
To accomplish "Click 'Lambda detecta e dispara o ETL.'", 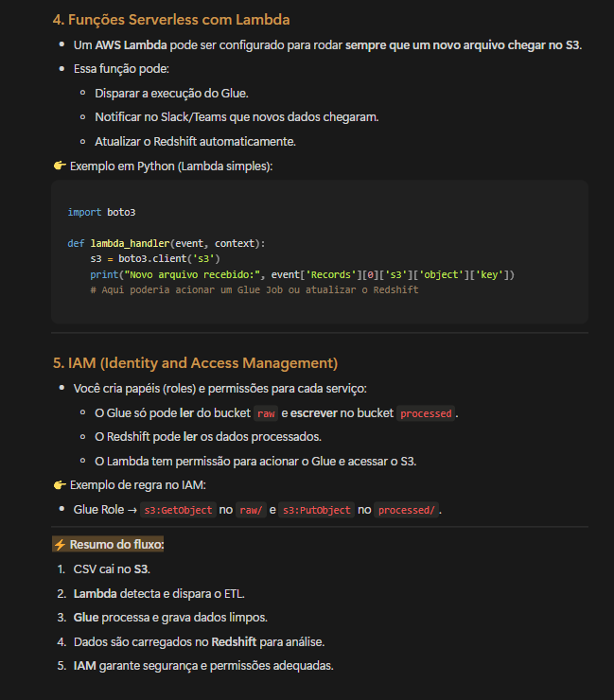I will 159,594.
